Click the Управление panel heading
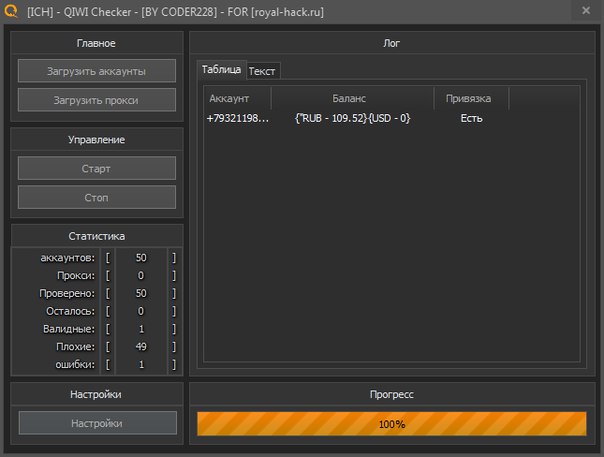 (x=97, y=140)
